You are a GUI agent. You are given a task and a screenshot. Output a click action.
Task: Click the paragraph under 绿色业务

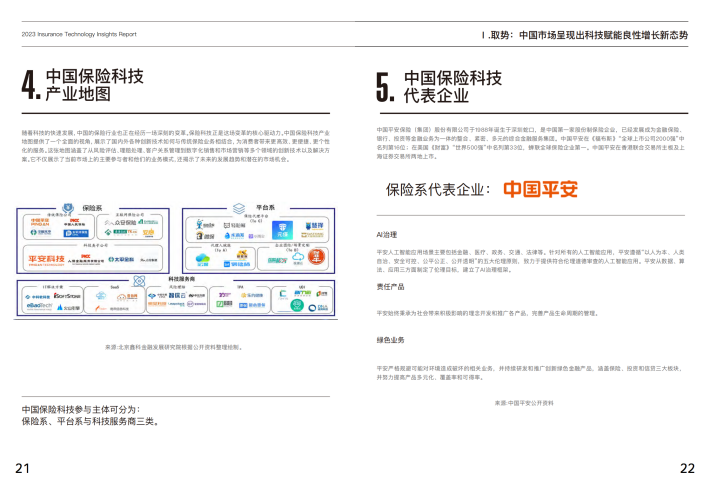click(x=530, y=373)
